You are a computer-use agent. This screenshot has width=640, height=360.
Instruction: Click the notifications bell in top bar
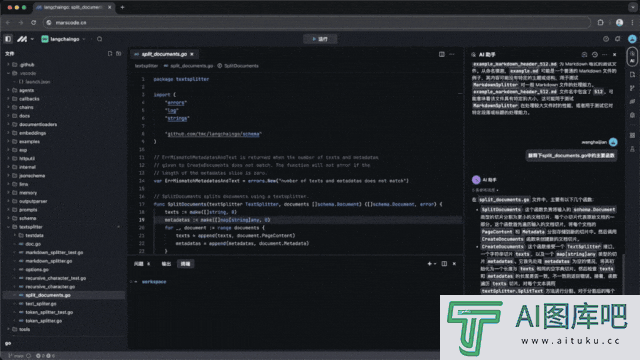click(618, 39)
